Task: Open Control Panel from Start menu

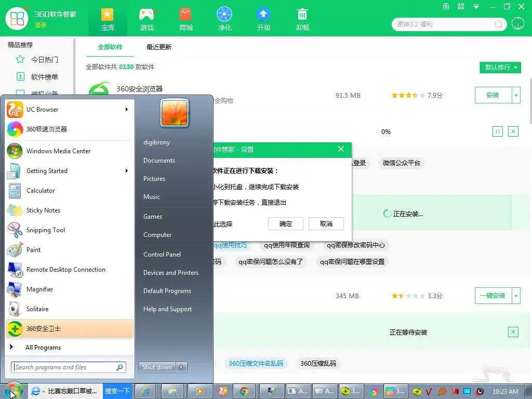Action: coord(162,255)
